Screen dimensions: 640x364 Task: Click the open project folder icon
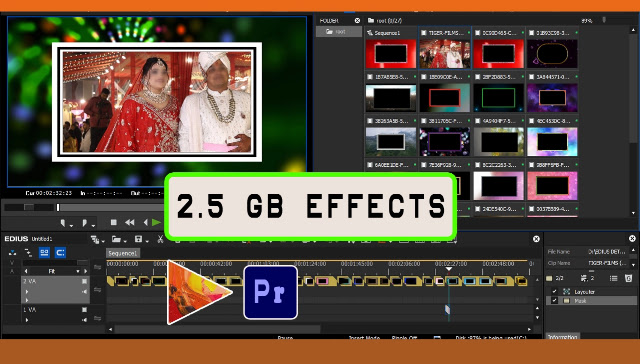point(116,240)
